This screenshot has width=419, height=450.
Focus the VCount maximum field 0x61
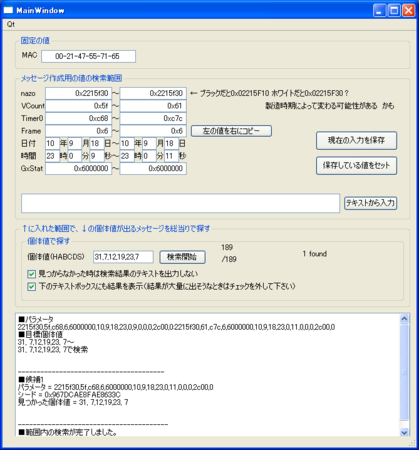153,106
